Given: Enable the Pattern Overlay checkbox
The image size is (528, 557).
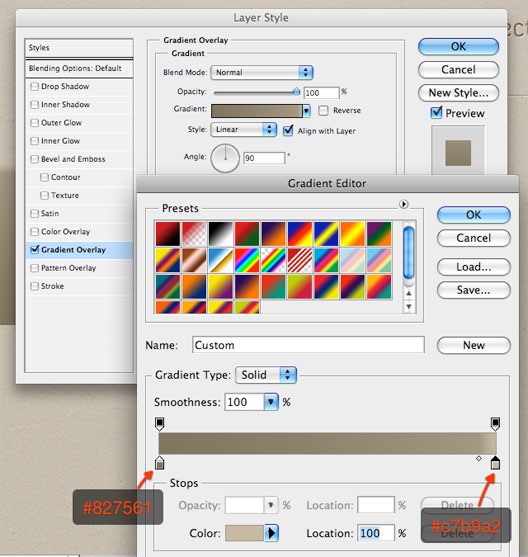Looking at the screenshot, I should click(x=34, y=268).
